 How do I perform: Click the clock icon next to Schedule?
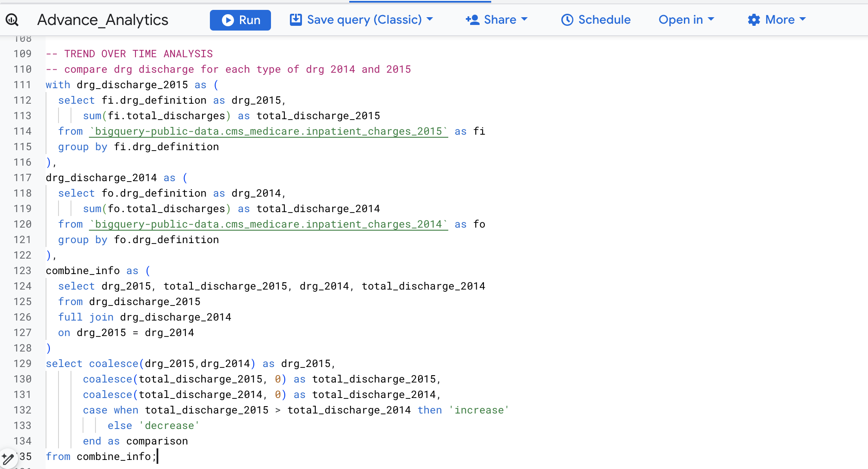[567, 20]
